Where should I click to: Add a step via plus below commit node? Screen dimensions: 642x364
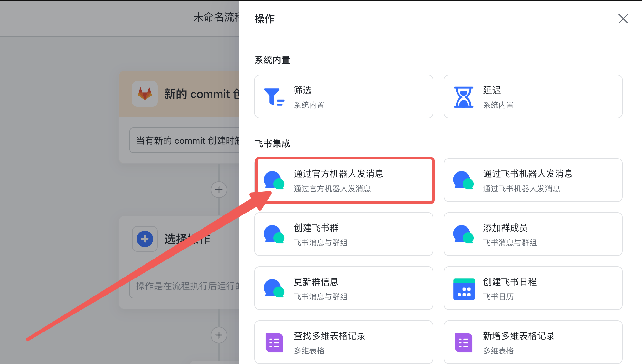point(219,190)
